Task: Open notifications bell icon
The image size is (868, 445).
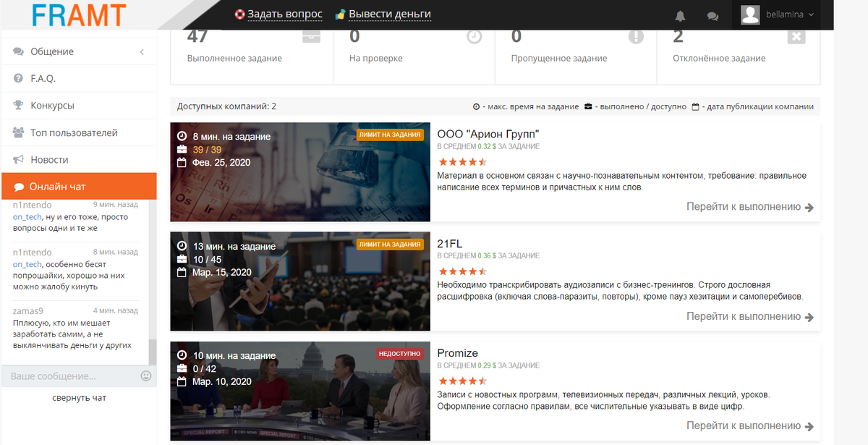Action: (x=680, y=15)
